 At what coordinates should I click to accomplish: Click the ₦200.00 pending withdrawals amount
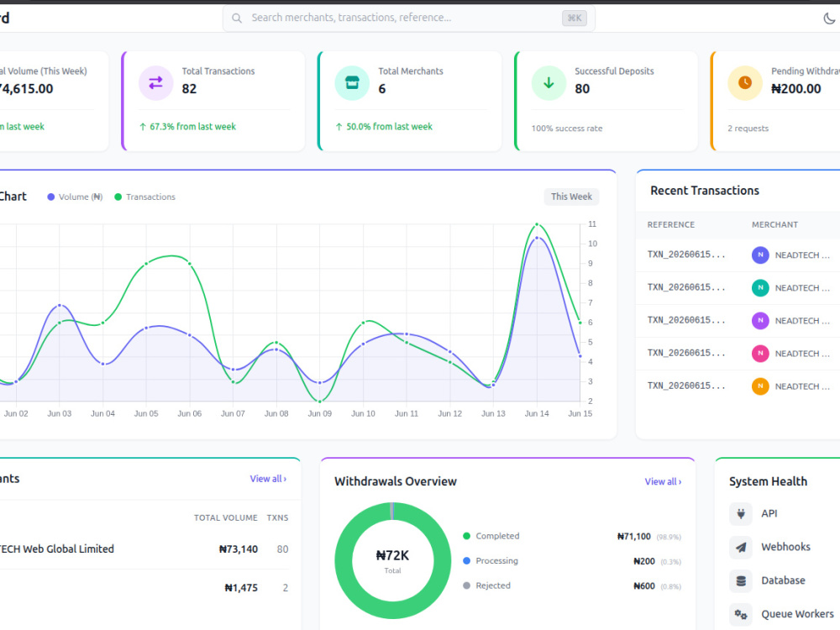(x=795, y=89)
